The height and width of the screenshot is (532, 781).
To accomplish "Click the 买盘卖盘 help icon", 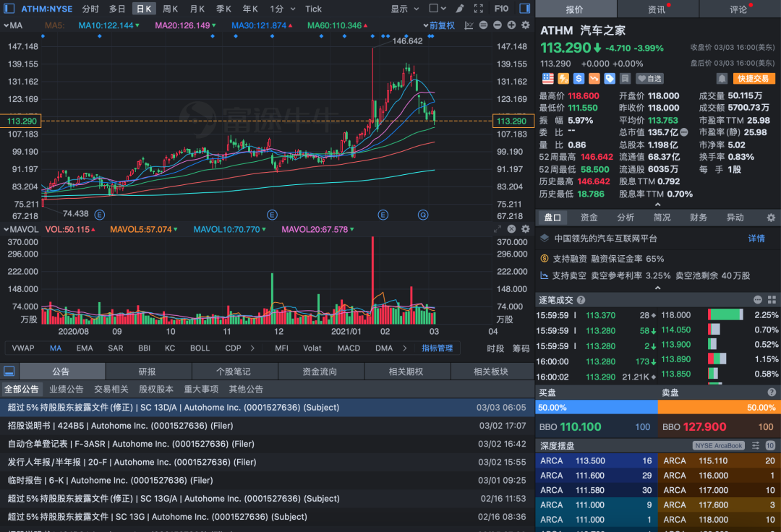I will click(772, 392).
